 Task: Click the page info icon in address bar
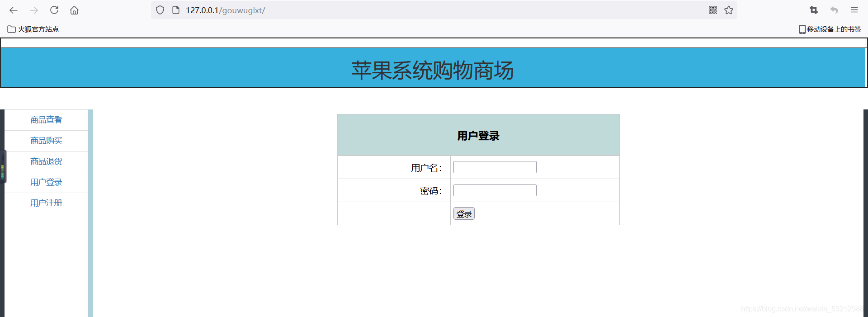pos(176,10)
